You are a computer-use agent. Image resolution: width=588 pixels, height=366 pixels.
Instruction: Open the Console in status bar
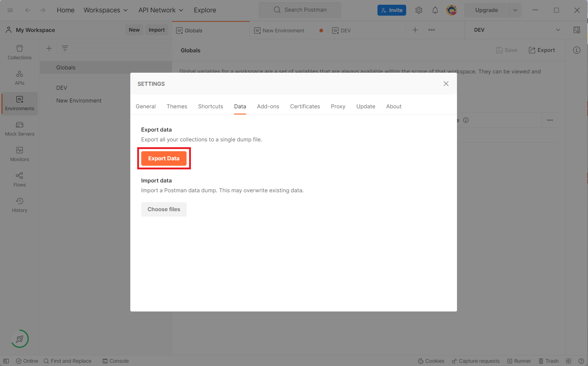116,361
